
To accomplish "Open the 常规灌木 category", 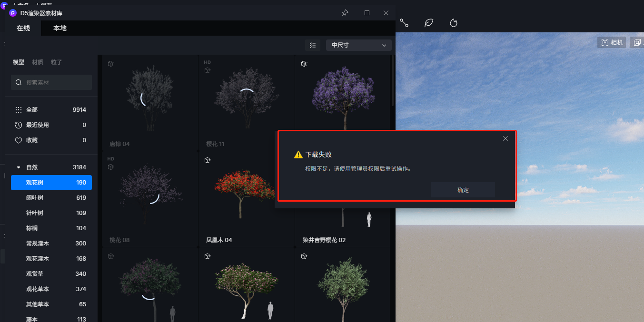I will (x=51, y=244).
